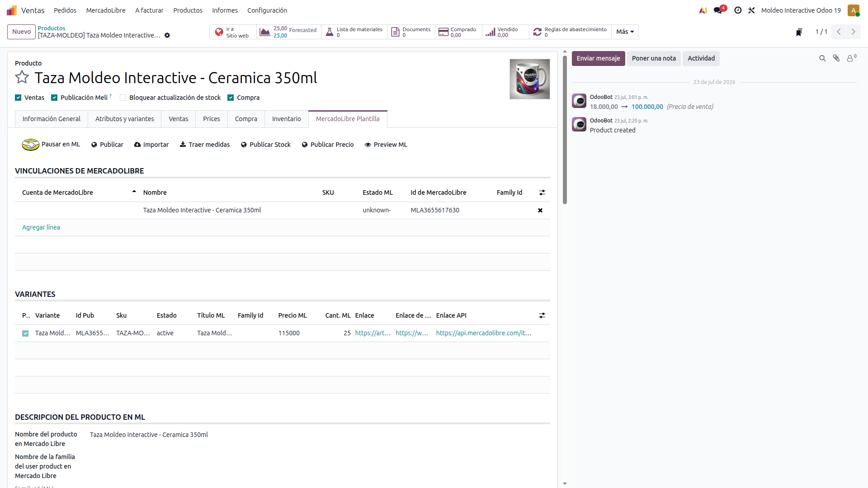
Task: Click the product mug image thumbnail
Action: pyautogui.click(x=529, y=79)
